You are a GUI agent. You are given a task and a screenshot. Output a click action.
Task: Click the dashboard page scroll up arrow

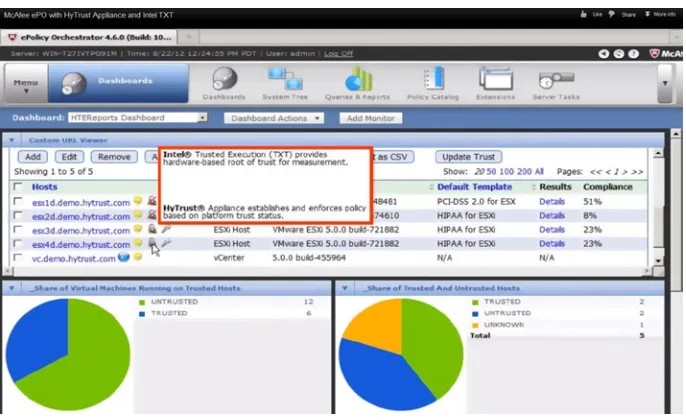676,133
